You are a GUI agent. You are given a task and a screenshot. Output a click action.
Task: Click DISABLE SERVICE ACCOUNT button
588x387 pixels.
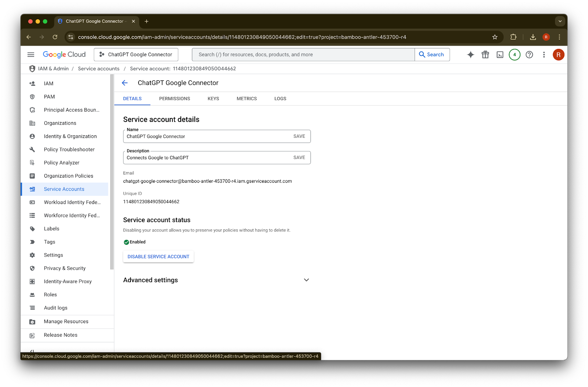(x=158, y=257)
